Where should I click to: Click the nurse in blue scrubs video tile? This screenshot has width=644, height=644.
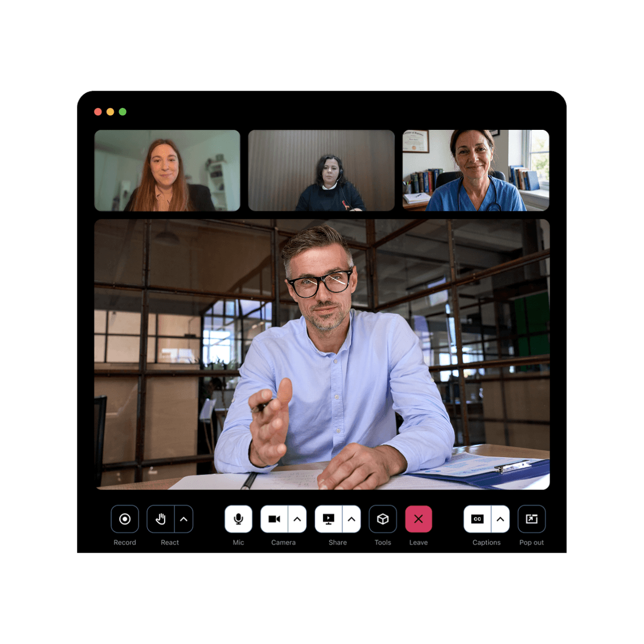tap(475, 170)
